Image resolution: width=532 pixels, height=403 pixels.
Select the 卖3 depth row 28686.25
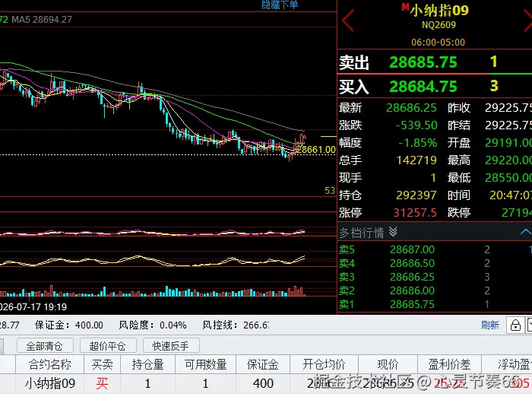click(435, 277)
